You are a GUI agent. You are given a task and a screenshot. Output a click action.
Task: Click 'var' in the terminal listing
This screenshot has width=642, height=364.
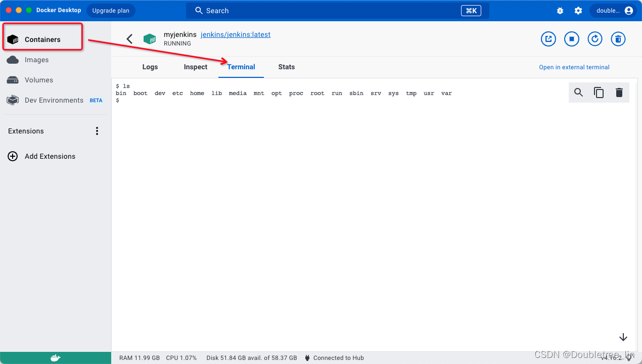click(x=446, y=94)
